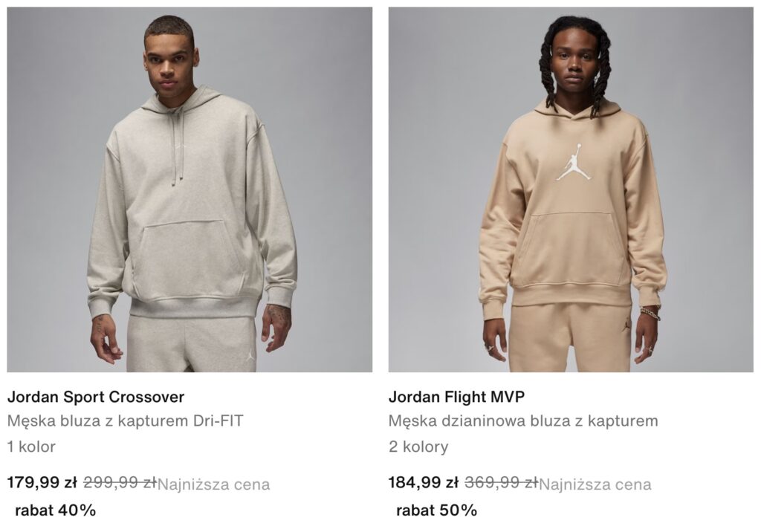Click the 2 kolory label
The image size is (761, 532).
coord(418,446)
